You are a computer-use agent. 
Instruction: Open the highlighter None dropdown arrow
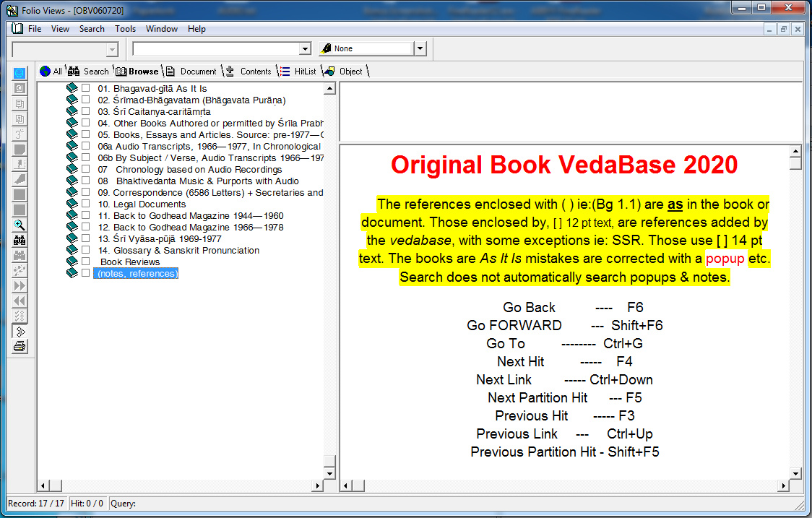[420, 48]
